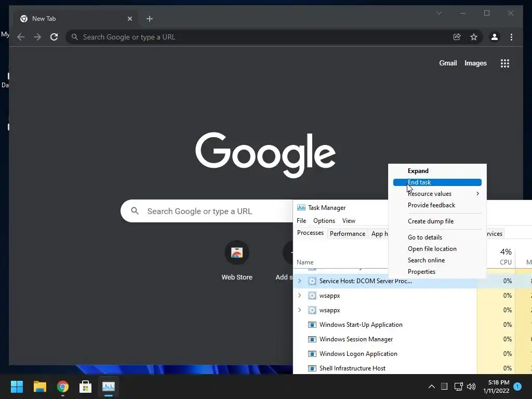Choose Go to details

pos(437,237)
